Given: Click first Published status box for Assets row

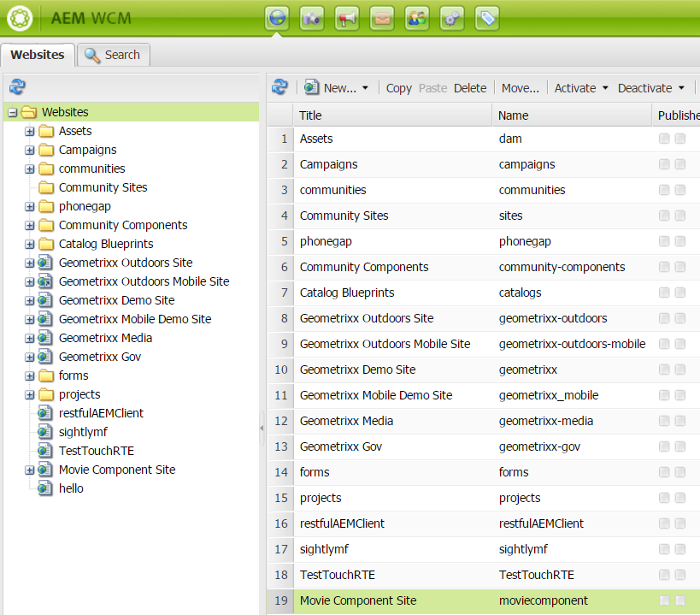Looking at the screenshot, I should click(664, 139).
